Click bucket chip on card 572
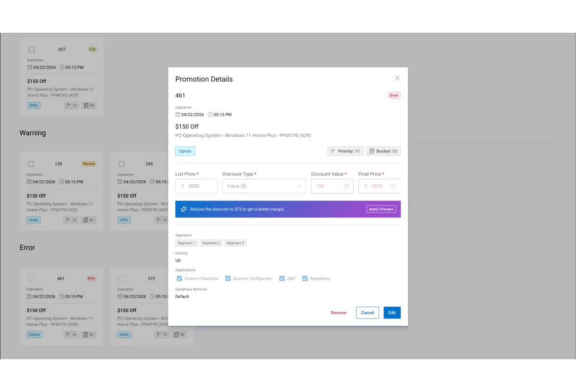The image size is (576, 392). pos(179,335)
